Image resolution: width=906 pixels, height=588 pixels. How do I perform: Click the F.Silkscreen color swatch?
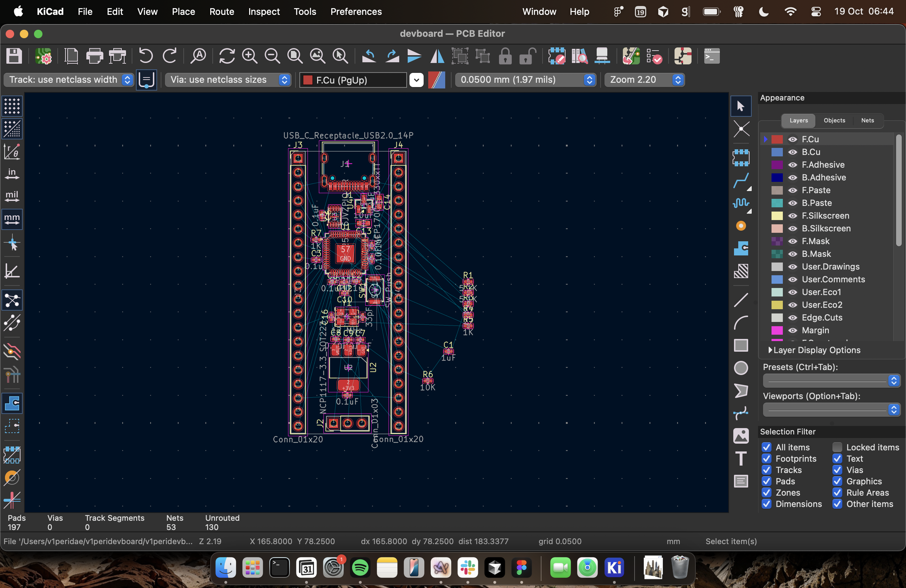tap(776, 216)
